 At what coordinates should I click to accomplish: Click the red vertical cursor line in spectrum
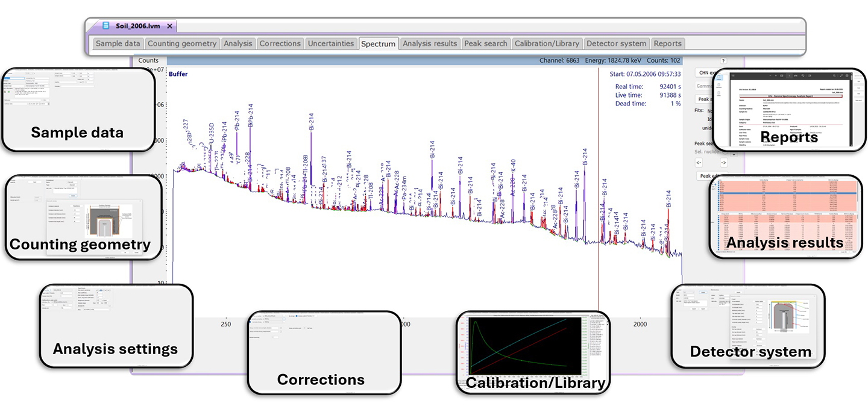click(599, 181)
